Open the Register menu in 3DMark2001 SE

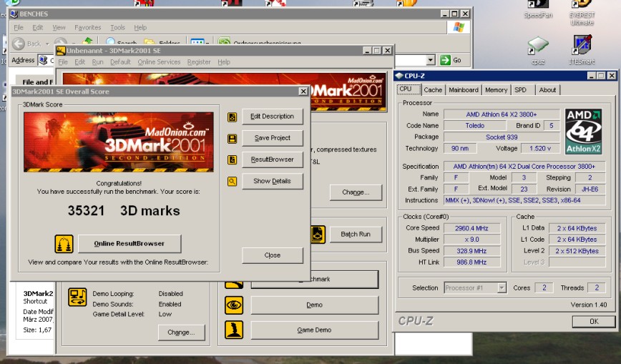[x=199, y=62]
